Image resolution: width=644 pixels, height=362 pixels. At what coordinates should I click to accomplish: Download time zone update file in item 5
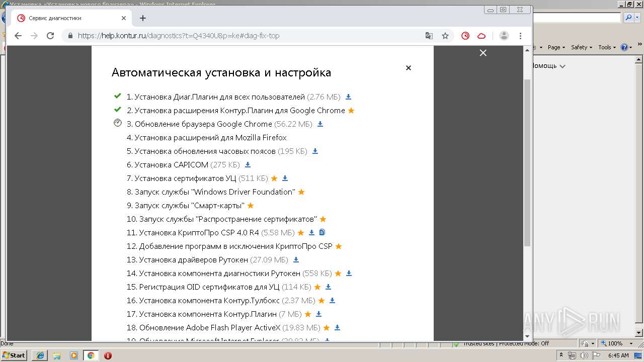(315, 151)
